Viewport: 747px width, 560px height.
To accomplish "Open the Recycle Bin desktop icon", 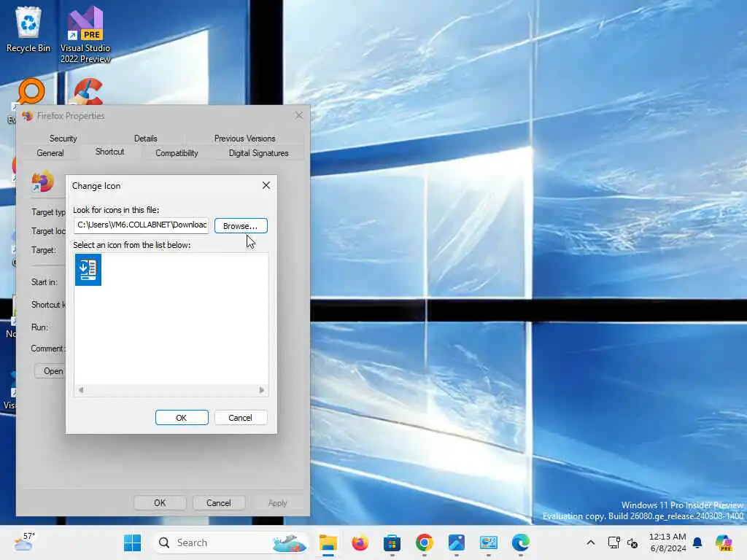I will click(x=28, y=28).
